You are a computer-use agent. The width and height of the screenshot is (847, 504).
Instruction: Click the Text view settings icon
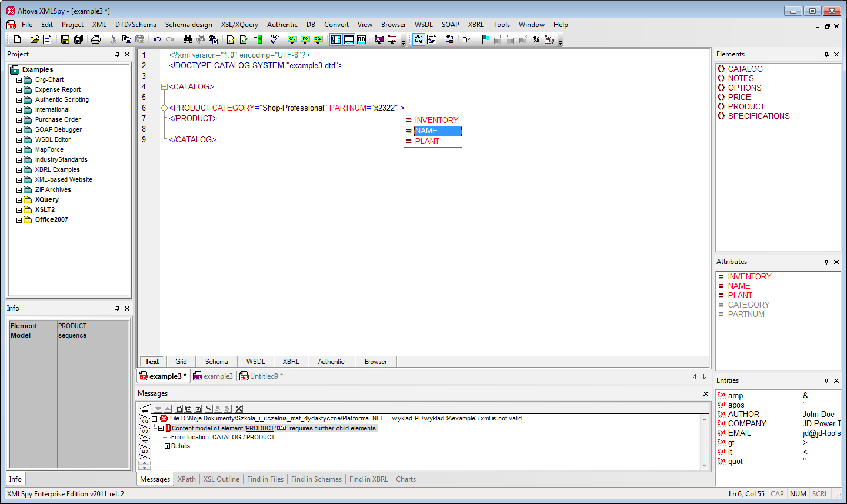coord(549,39)
